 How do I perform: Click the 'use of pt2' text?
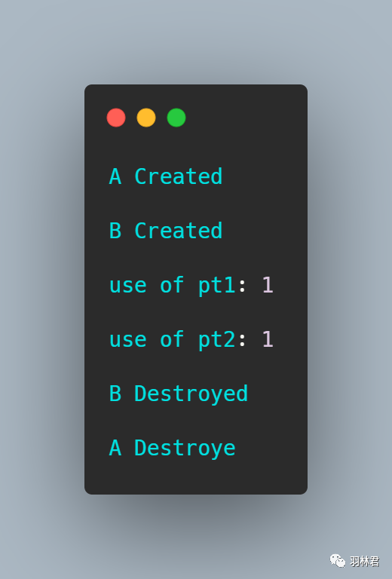click(173, 340)
